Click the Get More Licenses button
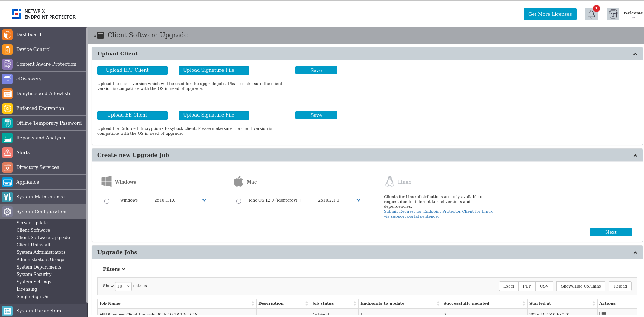Screen dimensions: 644x317 [x=550, y=14]
